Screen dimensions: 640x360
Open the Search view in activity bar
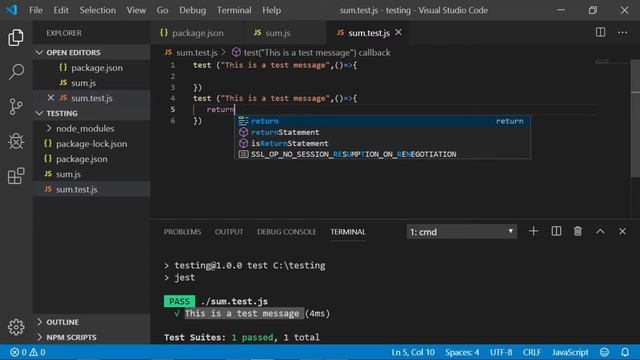(16, 72)
